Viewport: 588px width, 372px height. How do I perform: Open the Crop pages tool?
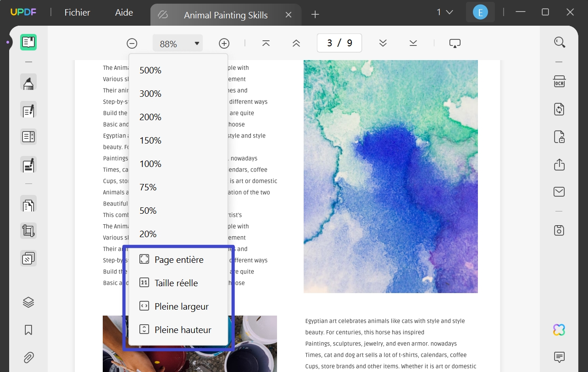[x=28, y=230]
